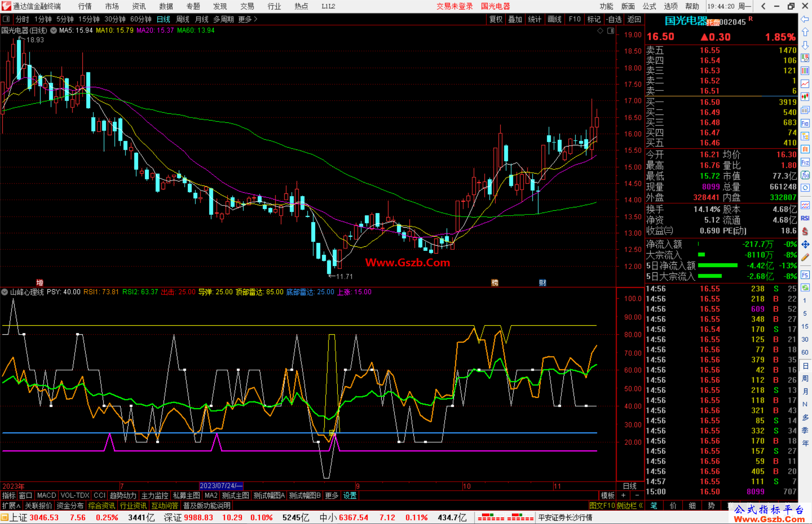
Task: Open the 行情 menu
Action: [85, 6]
